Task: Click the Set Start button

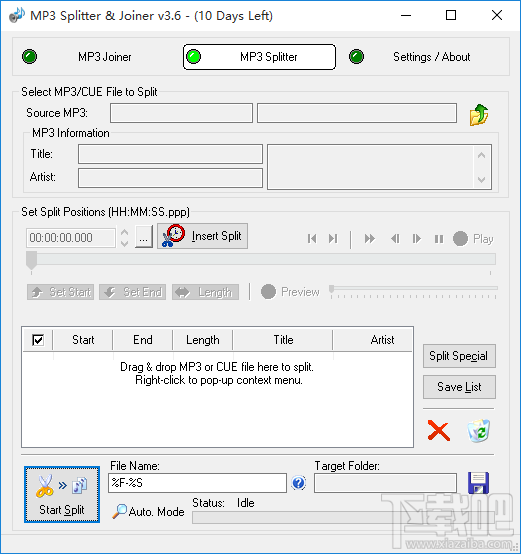Action: click(x=60, y=292)
